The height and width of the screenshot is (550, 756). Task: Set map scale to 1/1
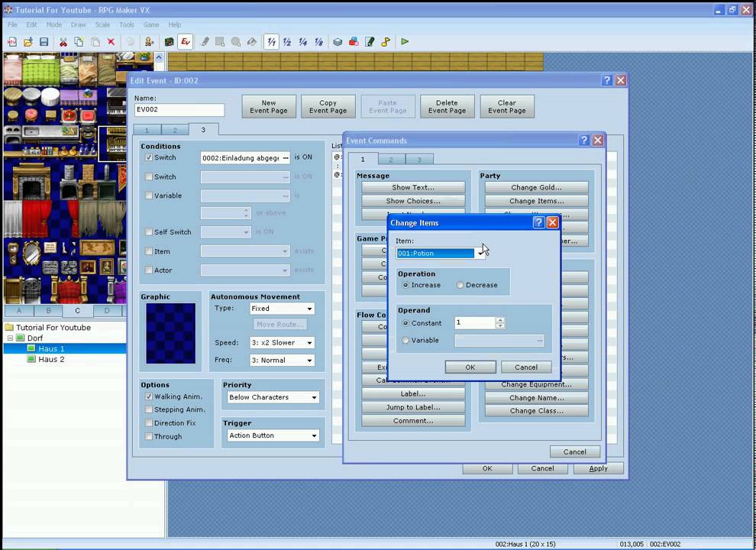(271, 42)
